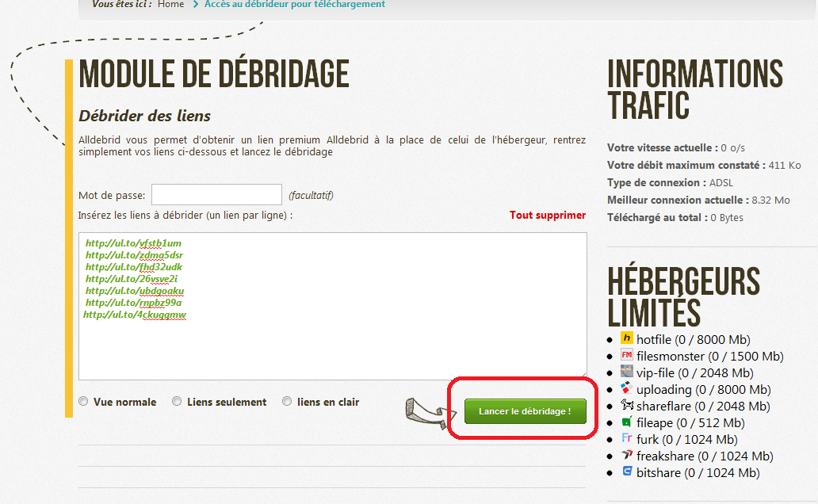Click the Hébergeurs limités heading
The height and width of the screenshot is (504, 818).
pyautogui.click(x=683, y=296)
